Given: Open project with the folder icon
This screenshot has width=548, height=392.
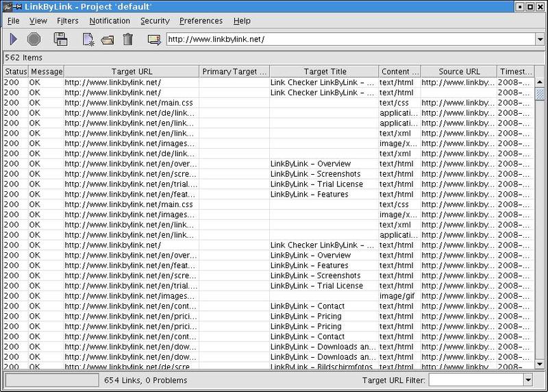Looking at the screenshot, I should (x=108, y=40).
